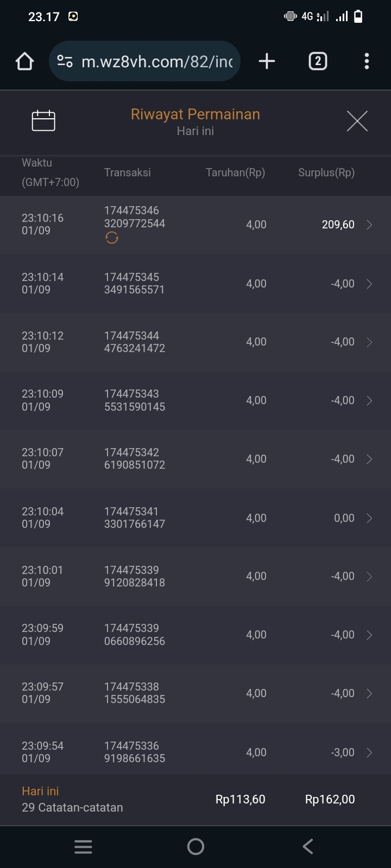
Task: Tap the Android recent apps button
Action: point(83,847)
